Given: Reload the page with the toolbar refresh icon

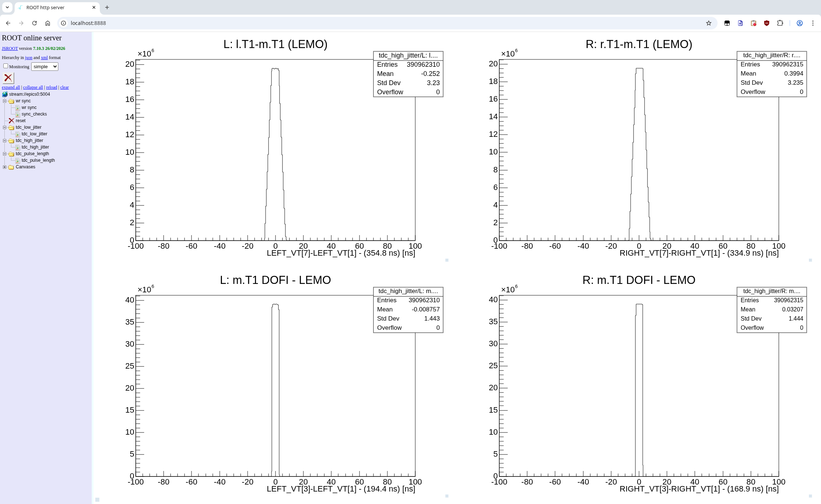Looking at the screenshot, I should click(x=34, y=23).
